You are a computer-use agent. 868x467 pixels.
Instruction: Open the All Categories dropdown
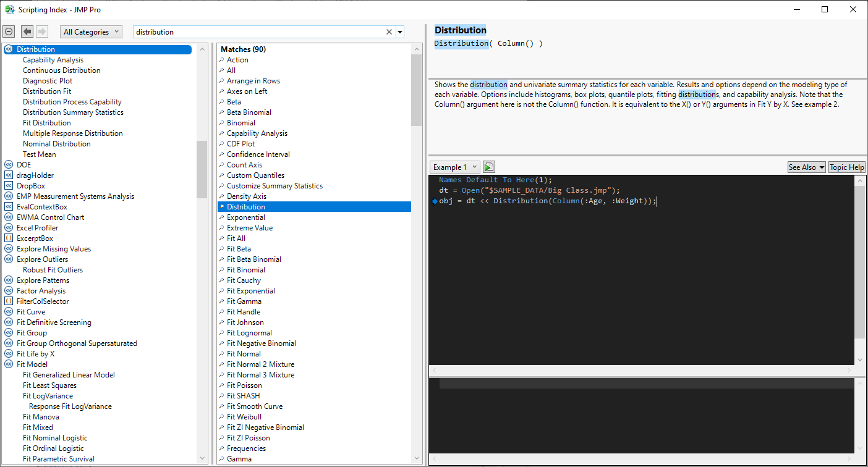[91, 32]
